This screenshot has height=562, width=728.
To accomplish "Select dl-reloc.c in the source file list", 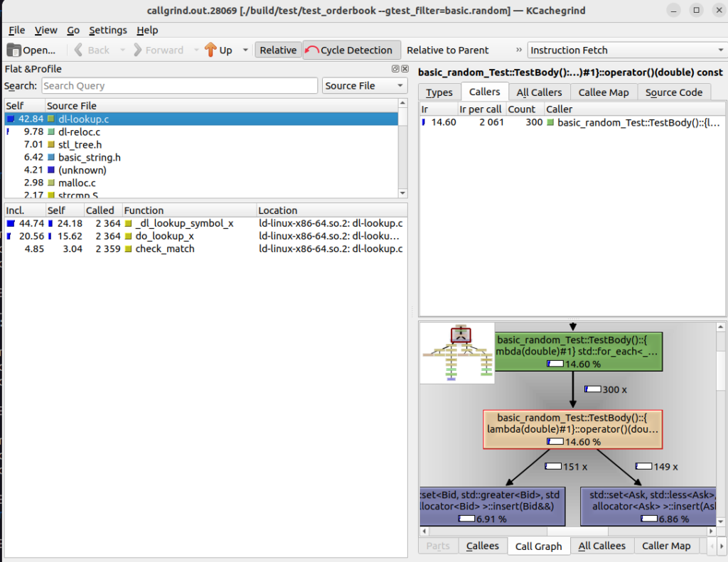I will tap(201, 132).
